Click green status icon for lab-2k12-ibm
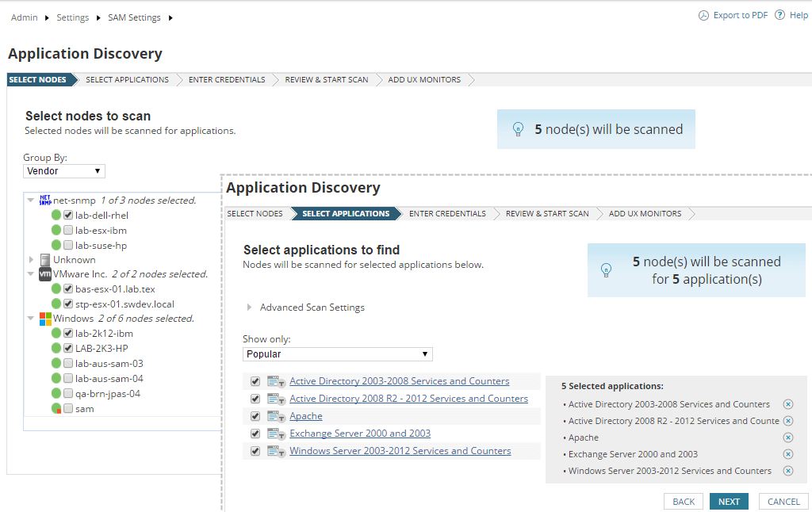The height and width of the screenshot is (512, 812). [x=56, y=334]
